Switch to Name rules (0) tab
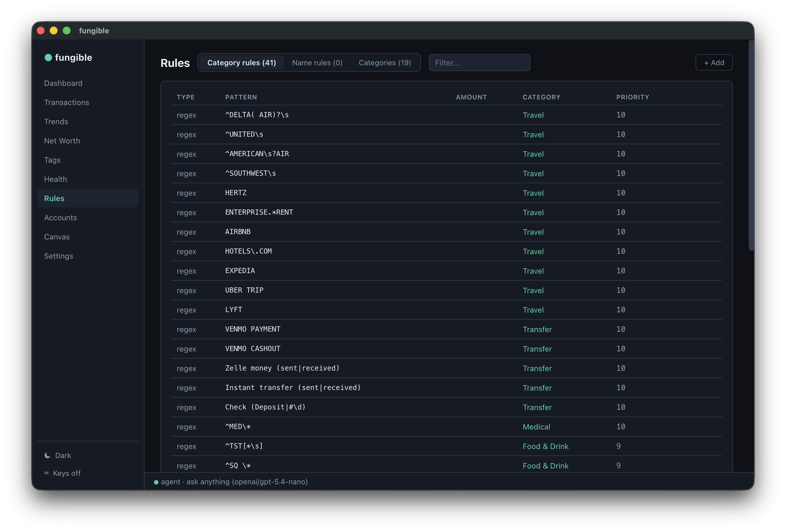 pyautogui.click(x=317, y=63)
